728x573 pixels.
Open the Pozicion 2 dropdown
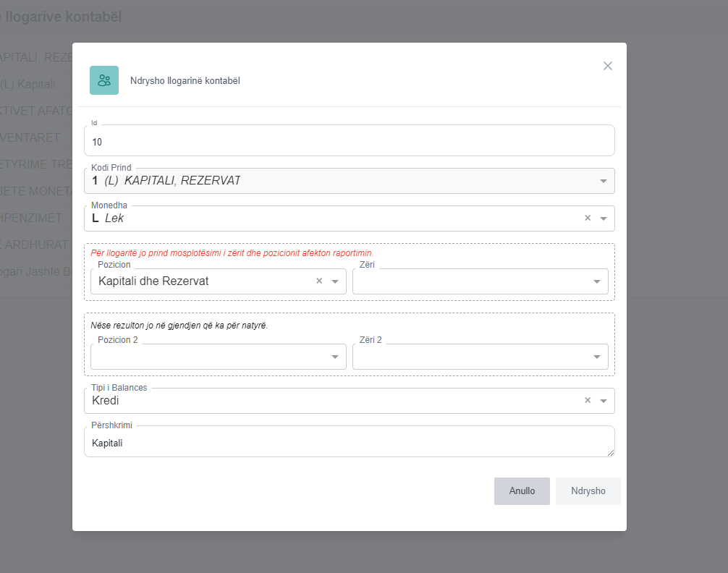coord(335,357)
